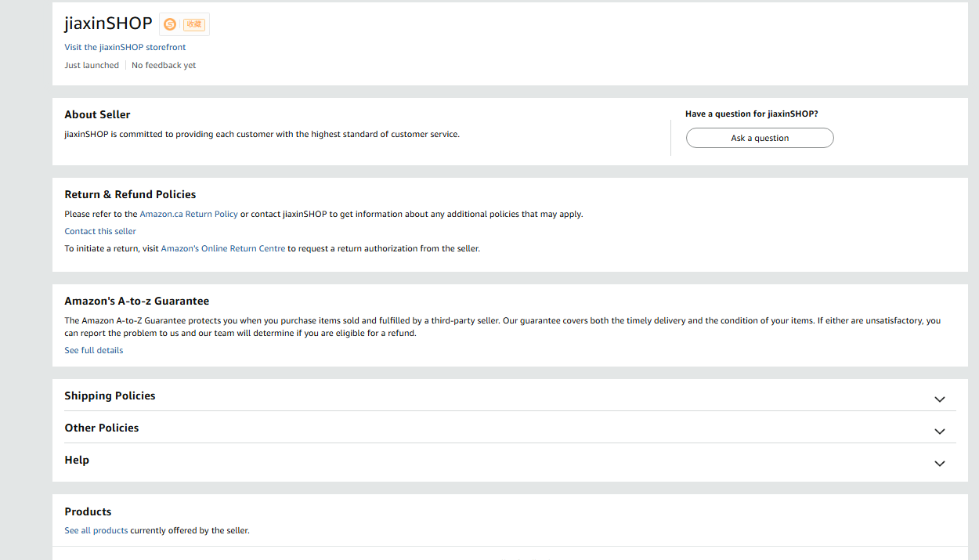Click See all products link
Viewport: 979px width, 560px height.
[x=96, y=530]
